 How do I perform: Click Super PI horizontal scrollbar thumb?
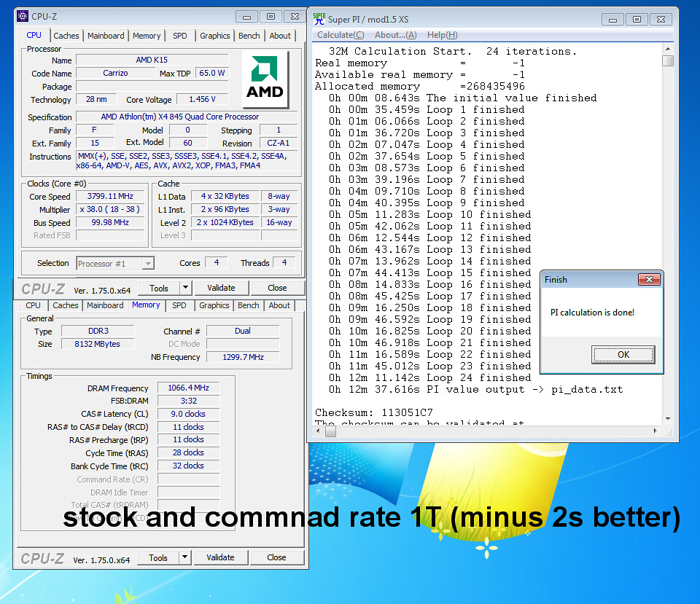click(330, 431)
